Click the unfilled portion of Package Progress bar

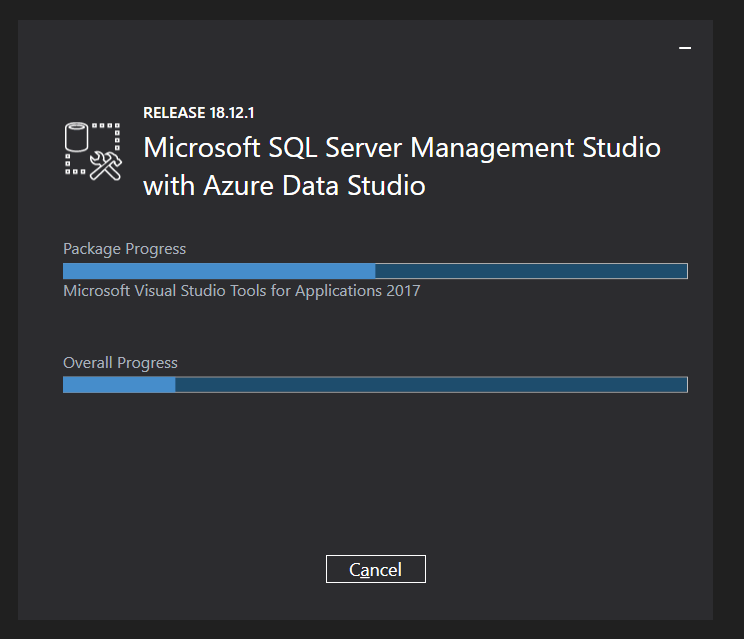531,271
